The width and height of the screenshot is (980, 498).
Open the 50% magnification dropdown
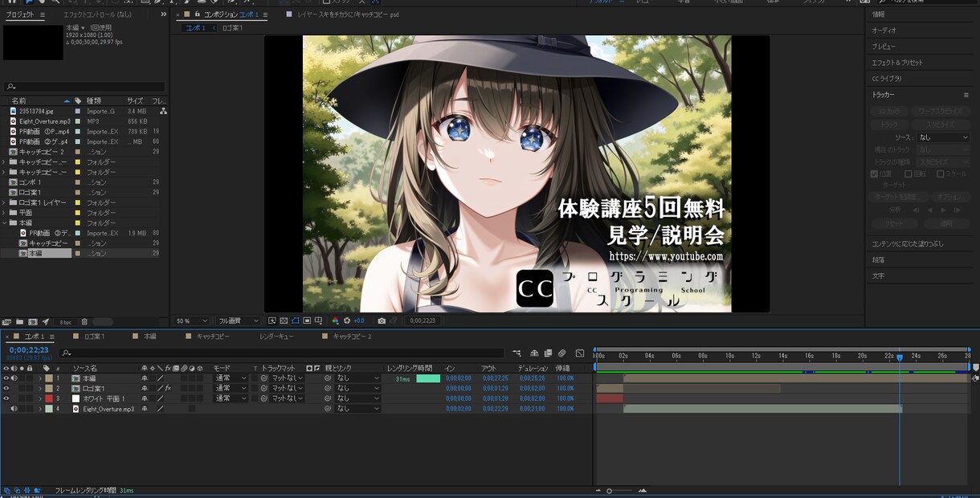[x=193, y=320]
